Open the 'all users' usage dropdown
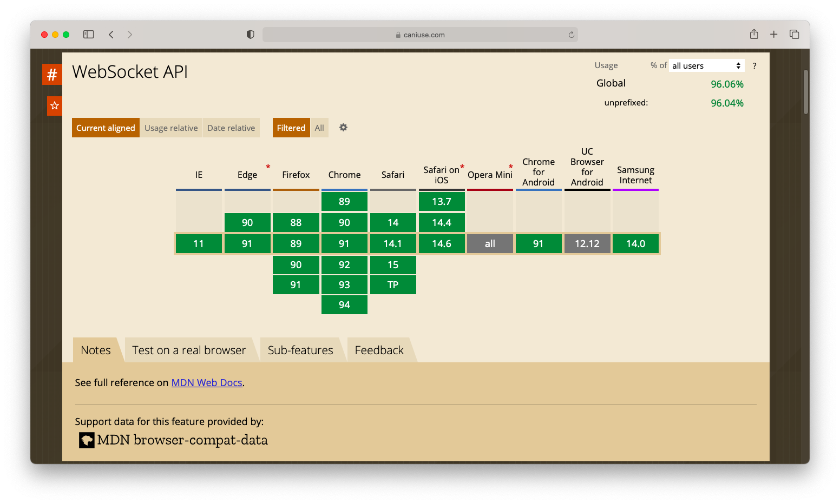This screenshot has height=504, width=840. pyautogui.click(x=706, y=65)
